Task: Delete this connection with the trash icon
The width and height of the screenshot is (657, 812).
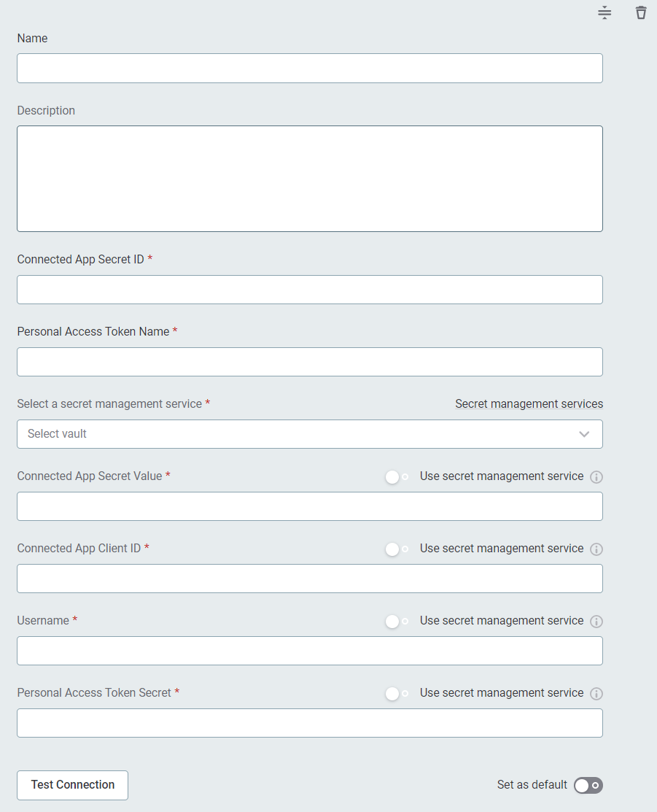Action: coord(641,13)
